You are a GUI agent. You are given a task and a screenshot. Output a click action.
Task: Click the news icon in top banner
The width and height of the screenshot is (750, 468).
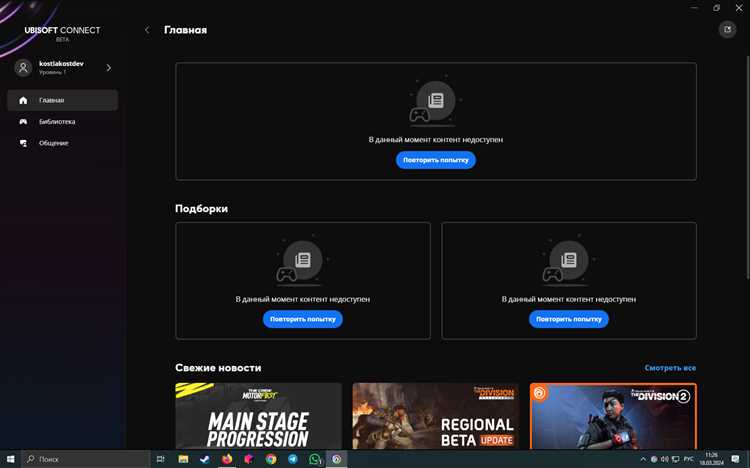[x=435, y=101]
